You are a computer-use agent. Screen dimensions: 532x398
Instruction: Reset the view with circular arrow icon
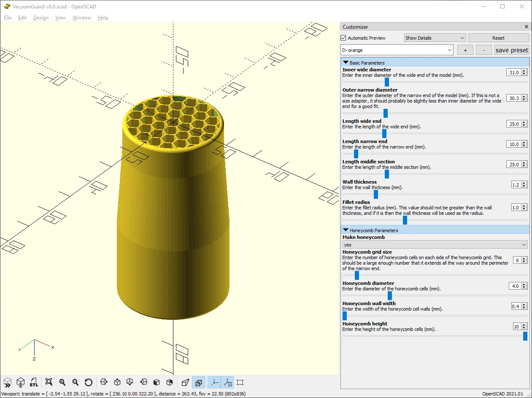pyautogui.click(x=89, y=382)
